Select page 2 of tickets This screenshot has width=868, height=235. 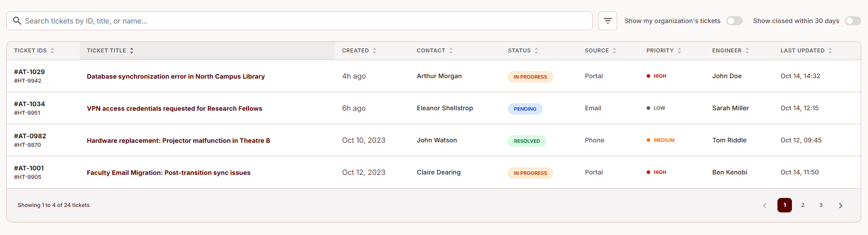pyautogui.click(x=803, y=205)
